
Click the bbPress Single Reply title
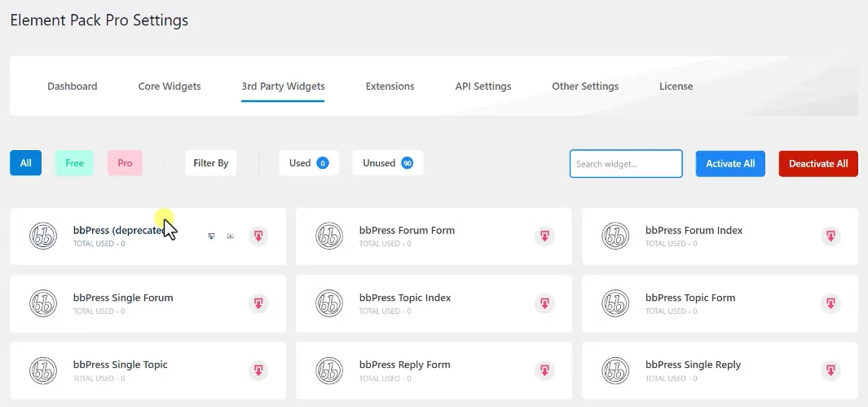[x=693, y=365]
